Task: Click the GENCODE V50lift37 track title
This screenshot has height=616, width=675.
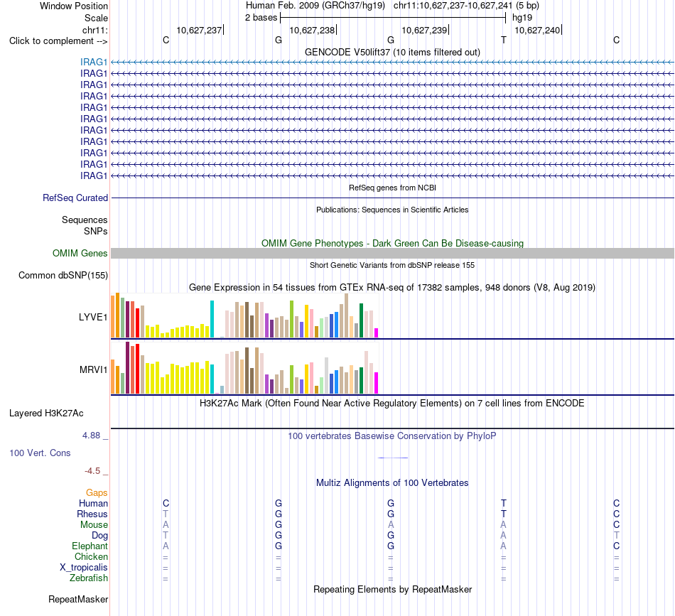Action: tap(392, 52)
